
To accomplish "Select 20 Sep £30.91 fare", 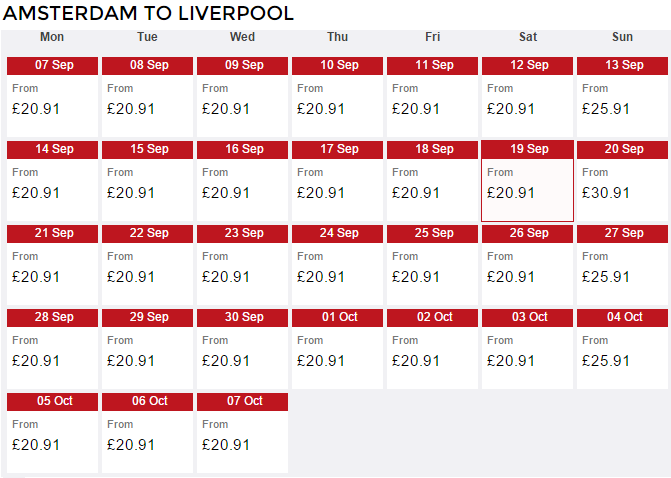I will point(622,181).
